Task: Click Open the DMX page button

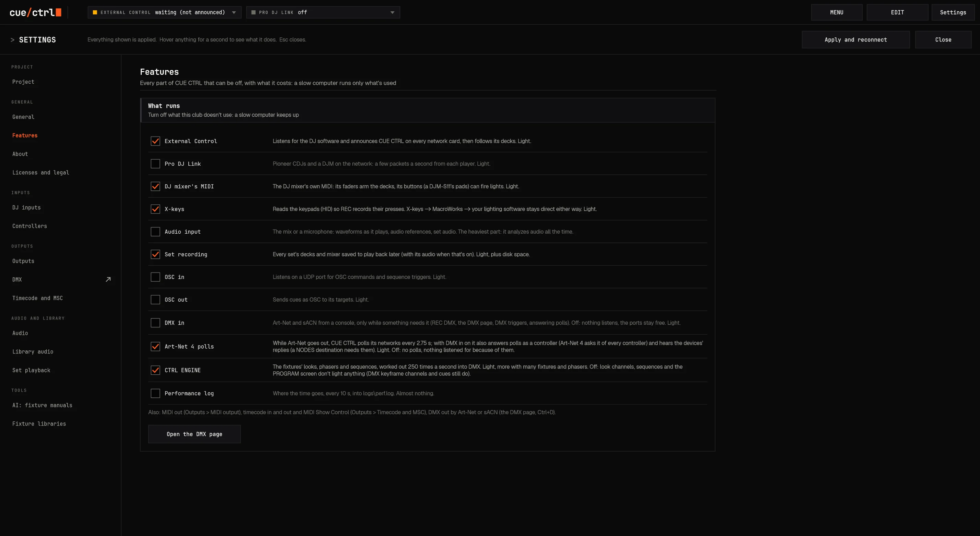Action: point(195,434)
